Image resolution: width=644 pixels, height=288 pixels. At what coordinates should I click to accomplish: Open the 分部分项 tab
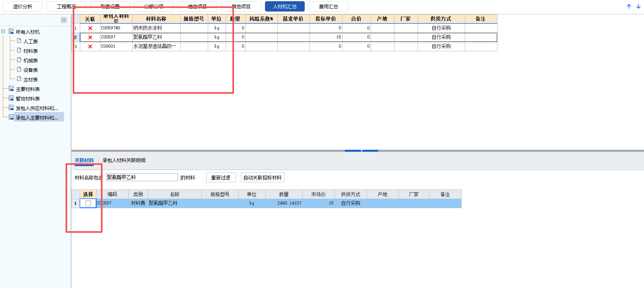tap(154, 6)
